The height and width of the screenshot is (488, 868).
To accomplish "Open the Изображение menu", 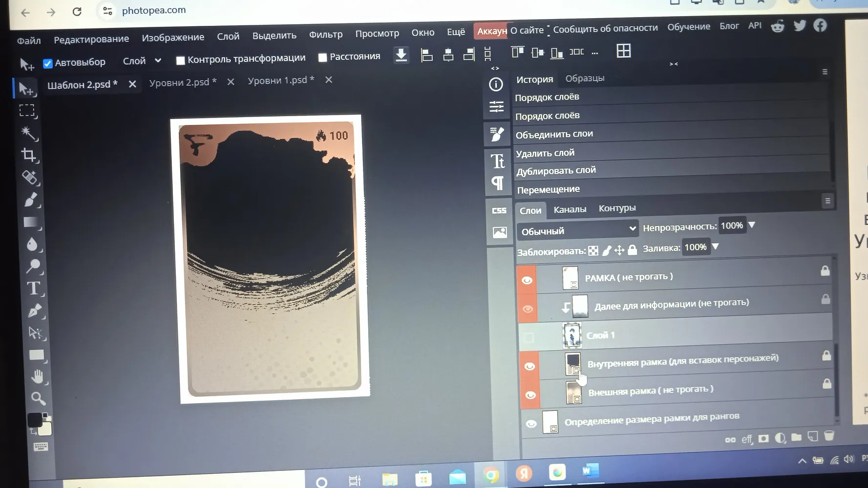I will point(173,38).
